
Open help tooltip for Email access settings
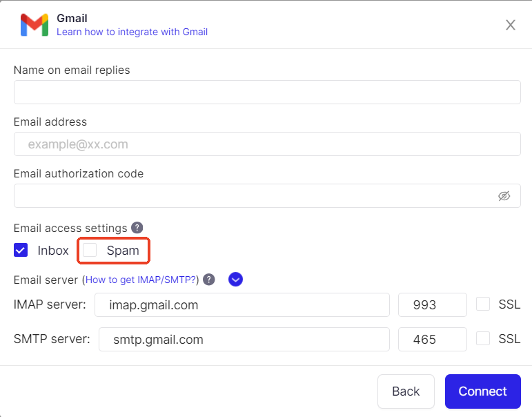coord(137,228)
